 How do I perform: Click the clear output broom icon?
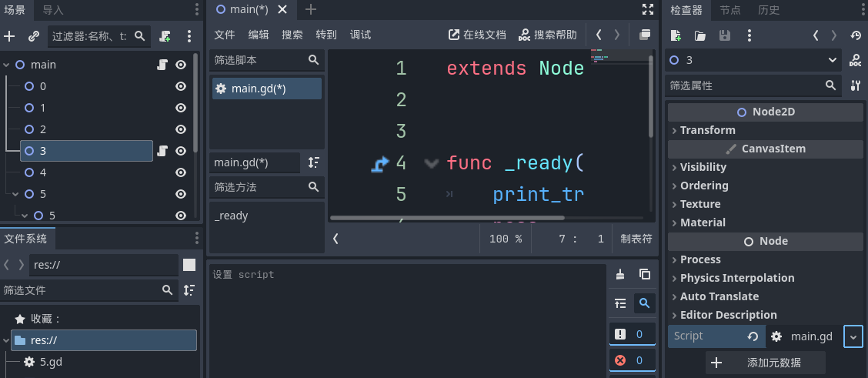tap(621, 275)
